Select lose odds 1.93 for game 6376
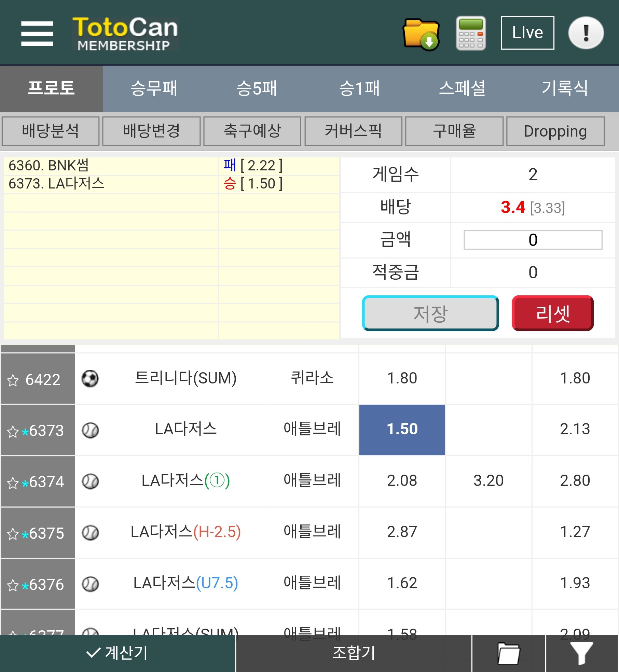The width and height of the screenshot is (619, 672). [575, 583]
